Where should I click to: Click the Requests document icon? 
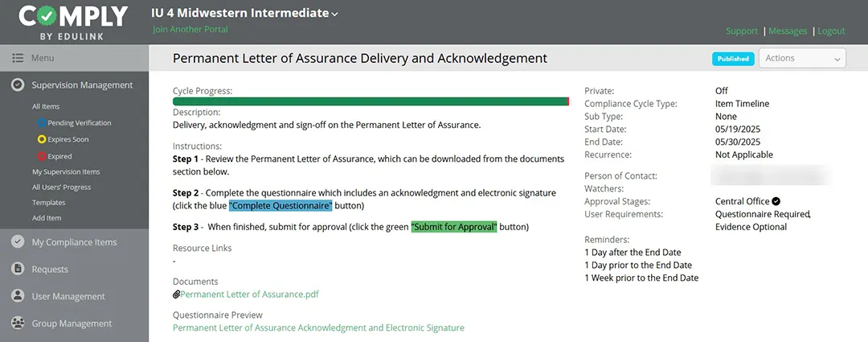click(18, 269)
